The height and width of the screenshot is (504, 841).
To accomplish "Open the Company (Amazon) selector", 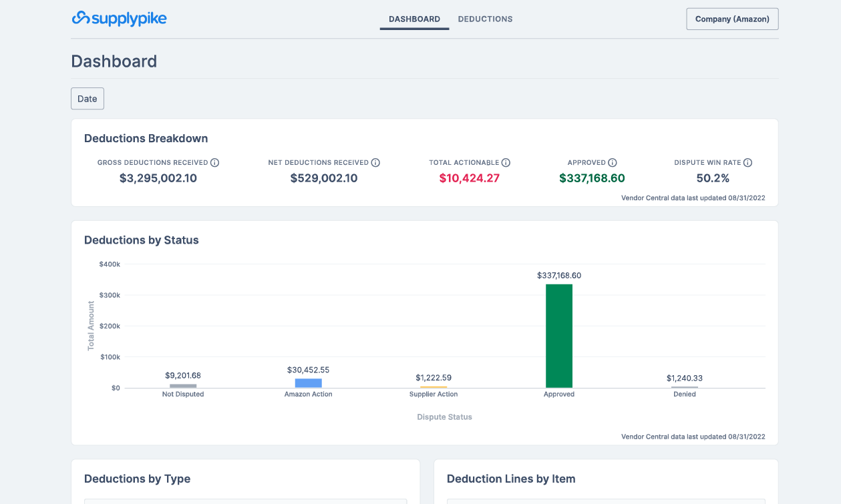I will coord(732,19).
